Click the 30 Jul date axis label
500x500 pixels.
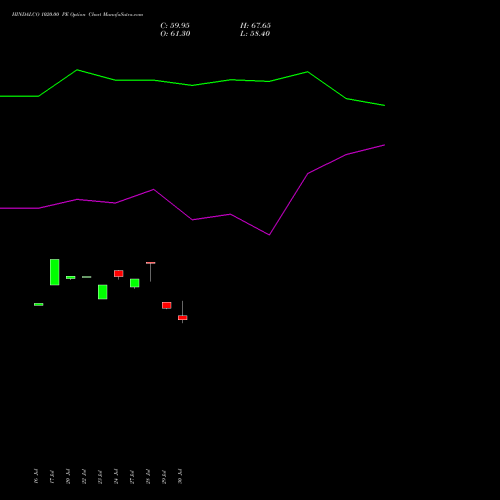180,476
